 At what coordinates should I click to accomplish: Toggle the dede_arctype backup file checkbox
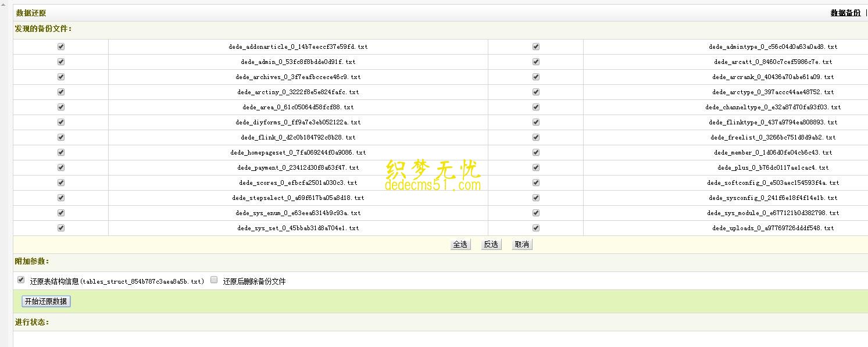point(535,92)
